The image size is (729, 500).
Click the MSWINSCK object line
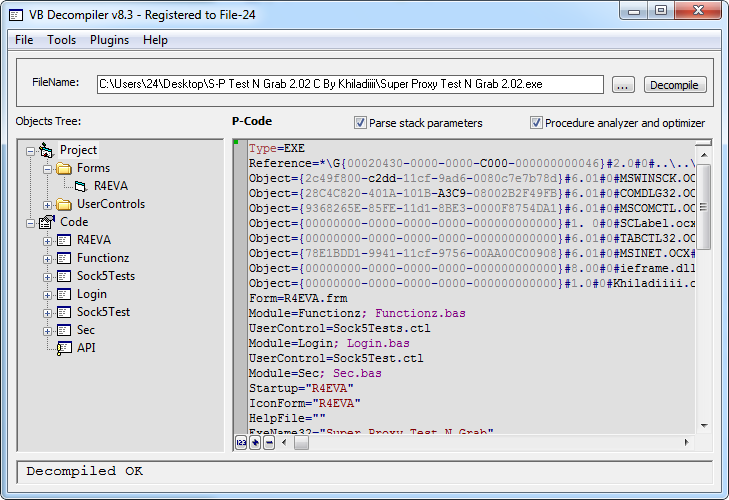472,179
